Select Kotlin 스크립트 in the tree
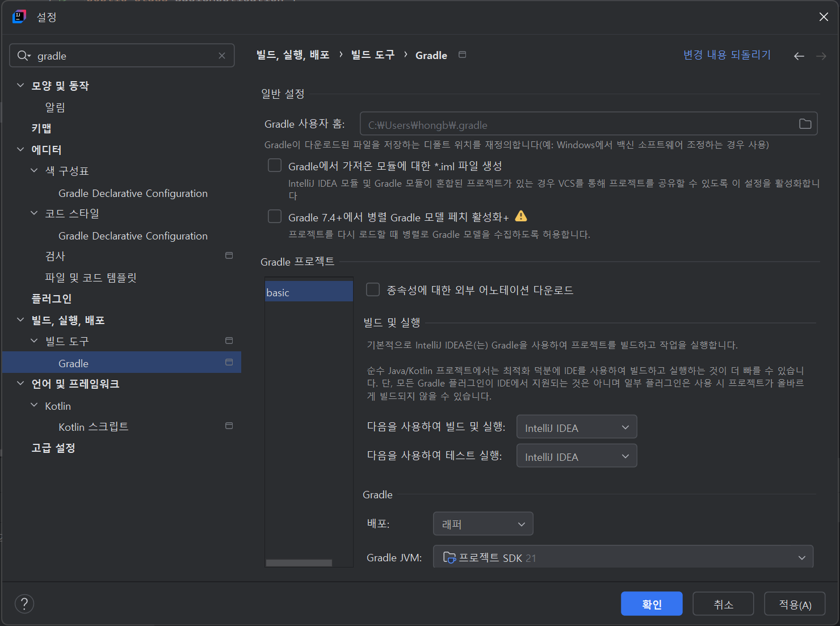 coord(94,427)
